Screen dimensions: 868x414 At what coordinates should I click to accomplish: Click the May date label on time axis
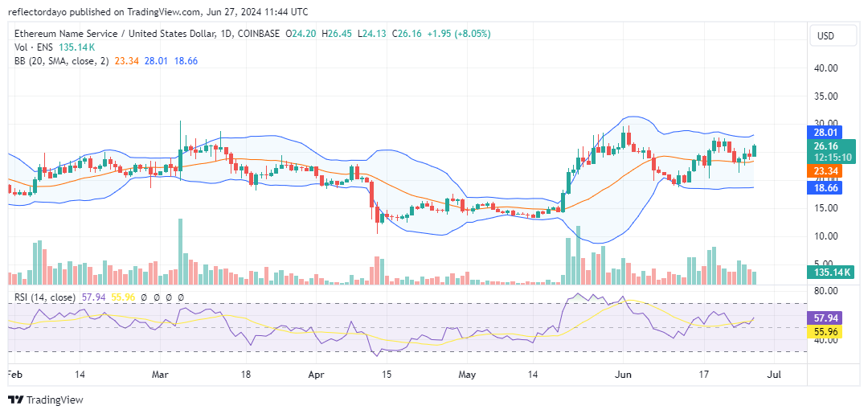tap(467, 375)
